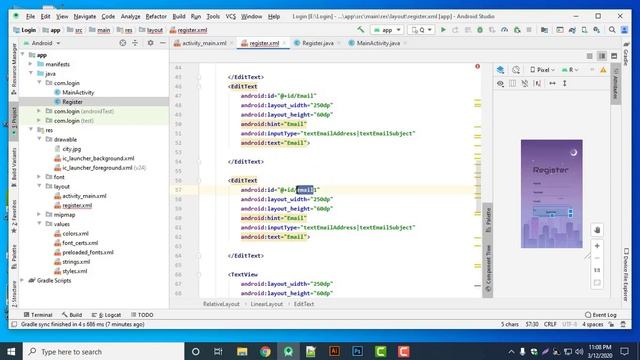The width and height of the screenshot is (640, 360).
Task: Click the orientation icon in preview toolbar
Action: (516, 70)
